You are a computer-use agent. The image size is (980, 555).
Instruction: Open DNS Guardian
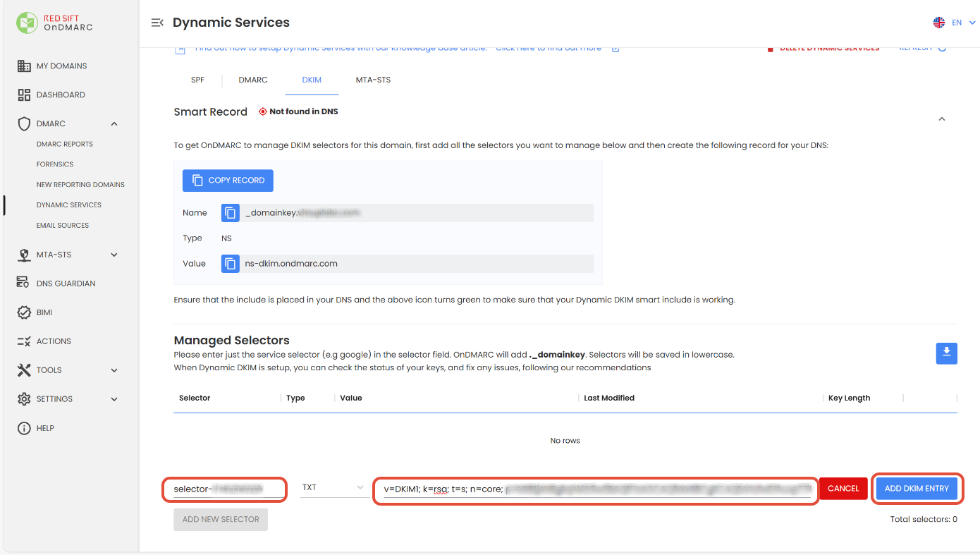(66, 283)
